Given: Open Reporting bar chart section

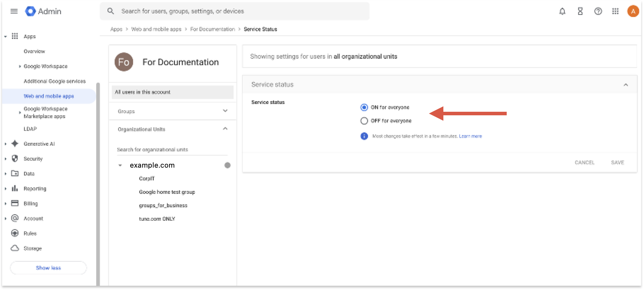Looking at the screenshot, I should [x=35, y=188].
